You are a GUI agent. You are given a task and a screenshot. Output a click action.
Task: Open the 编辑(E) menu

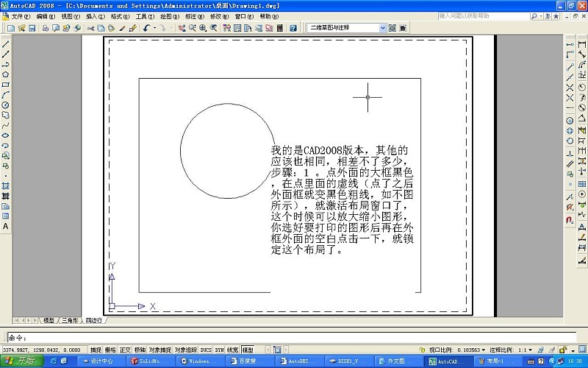point(46,16)
